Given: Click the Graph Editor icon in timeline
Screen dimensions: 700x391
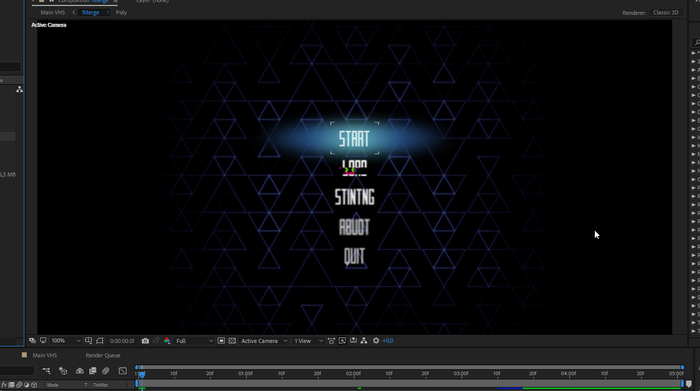Looking at the screenshot, I should pyautogui.click(x=123, y=371).
